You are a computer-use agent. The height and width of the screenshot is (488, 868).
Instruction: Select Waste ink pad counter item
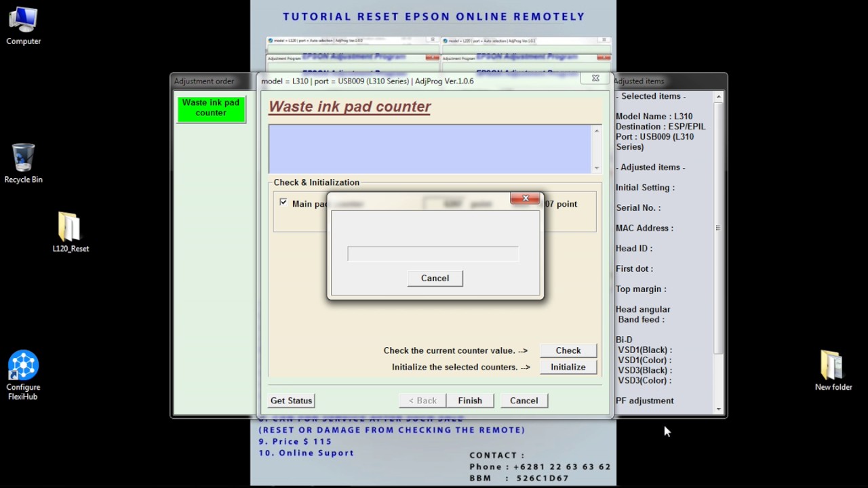pyautogui.click(x=211, y=108)
